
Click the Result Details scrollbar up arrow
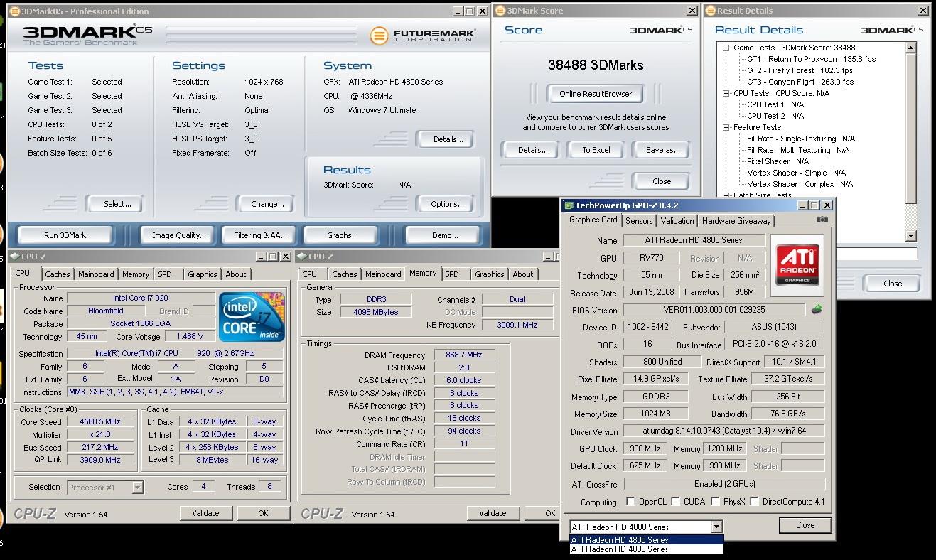(x=911, y=48)
